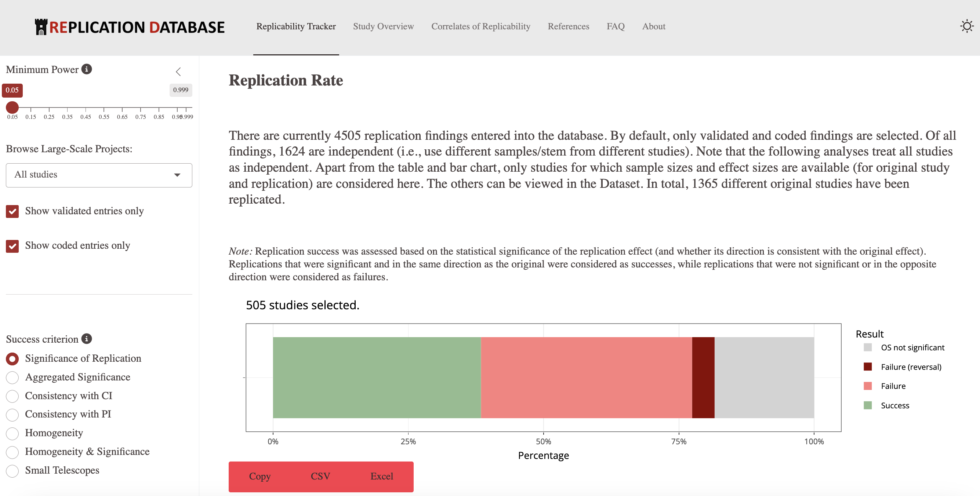Click the Success criterion info icon
This screenshot has width=980, height=496.
point(87,339)
